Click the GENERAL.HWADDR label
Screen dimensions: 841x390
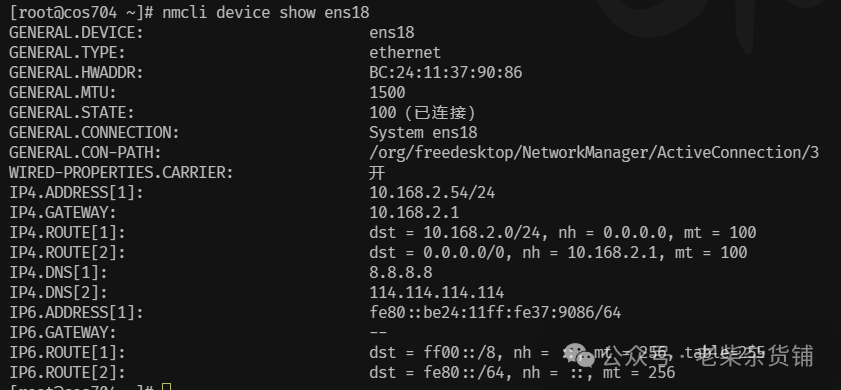76,72
